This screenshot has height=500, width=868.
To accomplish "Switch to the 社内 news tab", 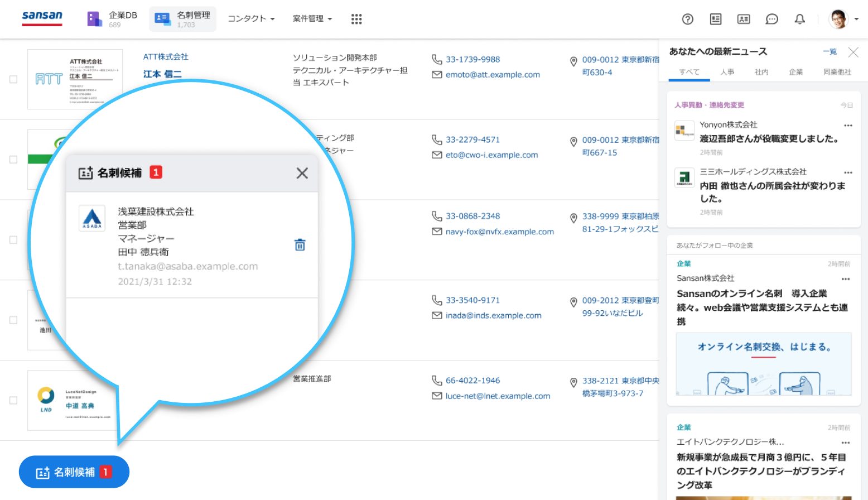I will click(761, 72).
